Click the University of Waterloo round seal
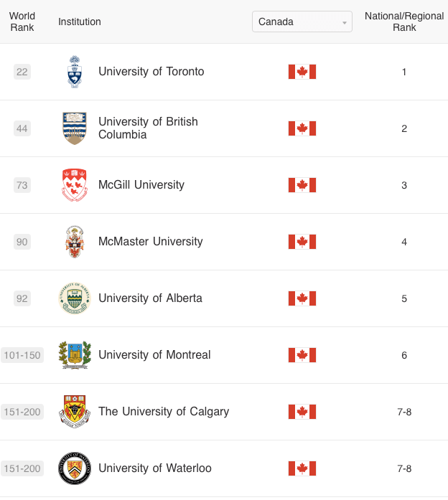 tap(75, 468)
